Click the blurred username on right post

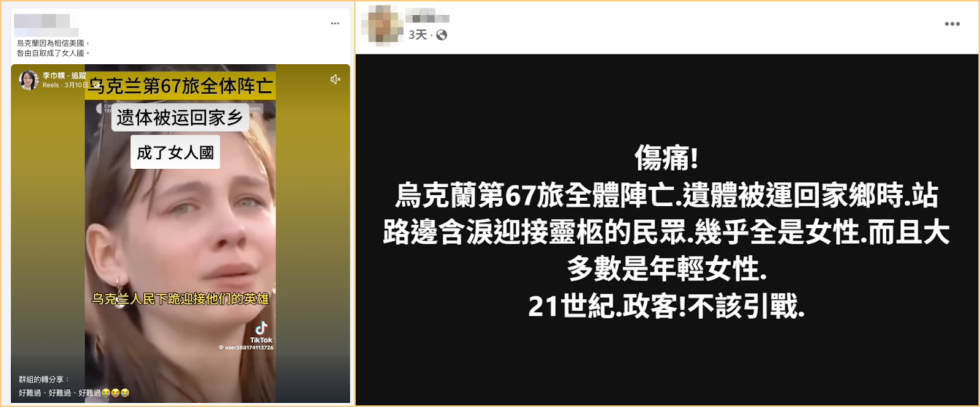[x=428, y=16]
